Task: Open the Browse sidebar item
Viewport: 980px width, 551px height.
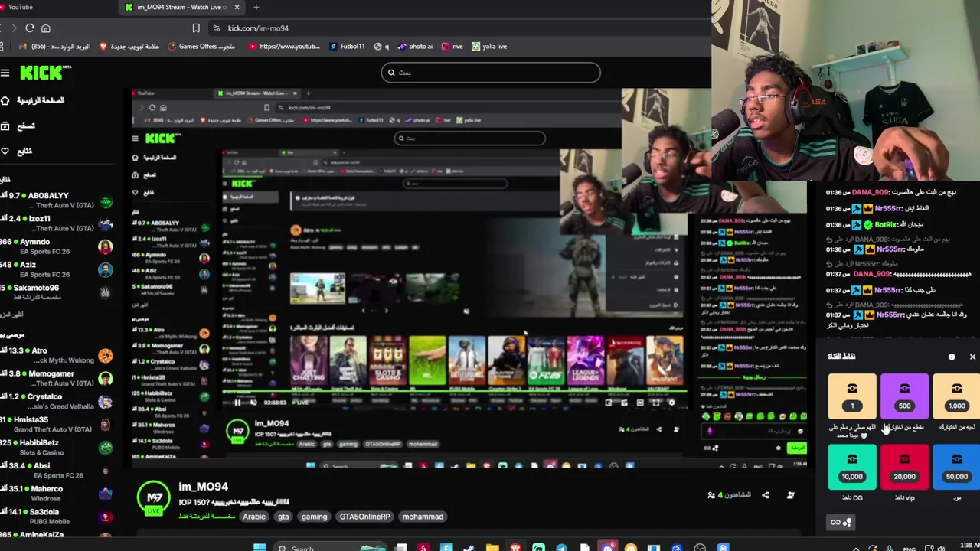Action: pos(19,126)
